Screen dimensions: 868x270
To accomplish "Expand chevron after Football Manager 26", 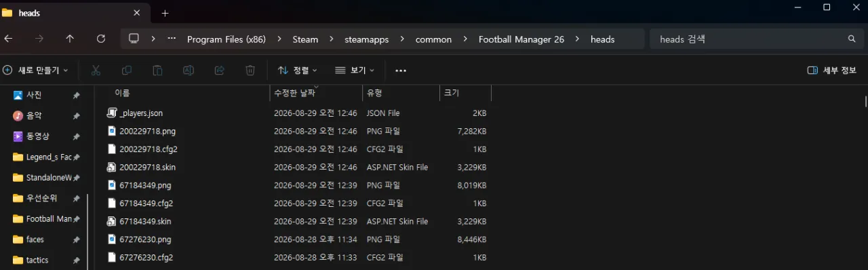I will point(577,39).
